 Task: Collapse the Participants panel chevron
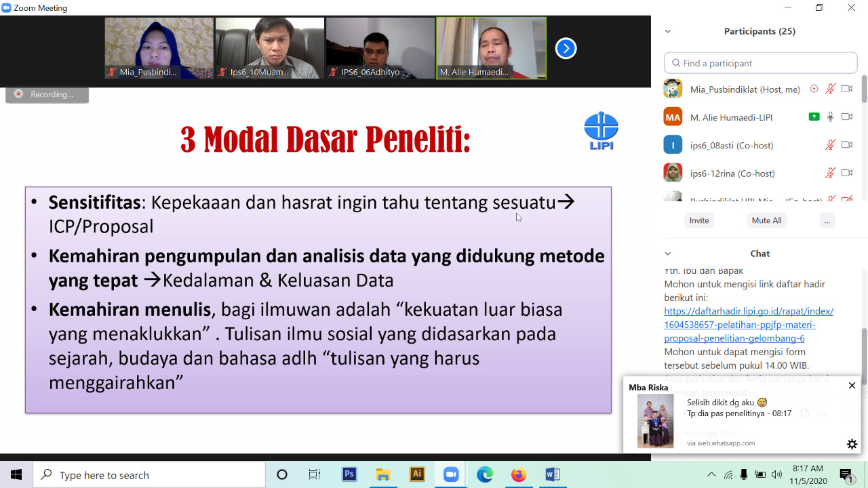[668, 31]
